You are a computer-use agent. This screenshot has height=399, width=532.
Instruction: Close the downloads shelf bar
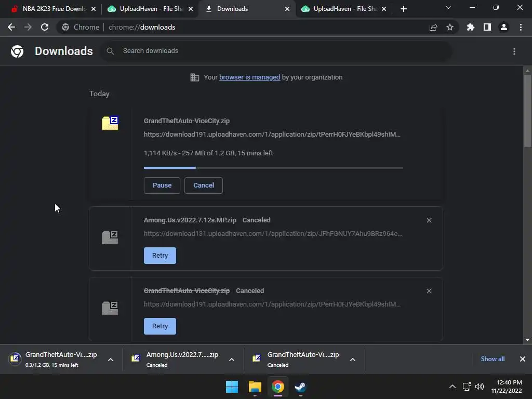click(523, 359)
